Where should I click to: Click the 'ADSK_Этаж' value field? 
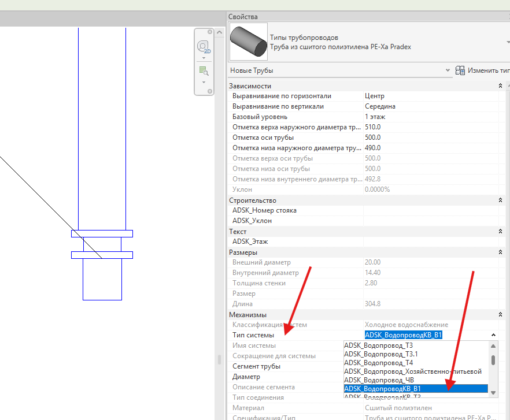click(431, 241)
